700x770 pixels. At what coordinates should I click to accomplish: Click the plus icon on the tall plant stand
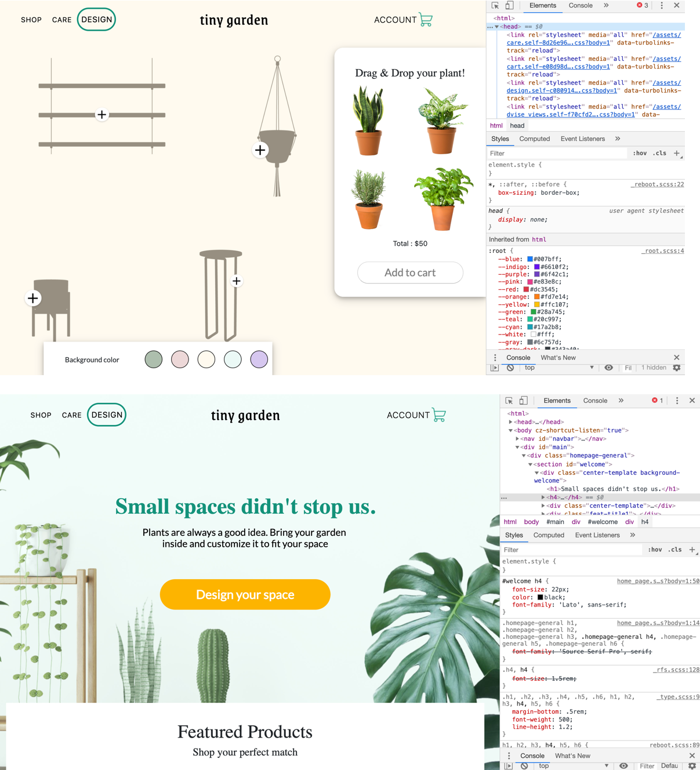(237, 281)
